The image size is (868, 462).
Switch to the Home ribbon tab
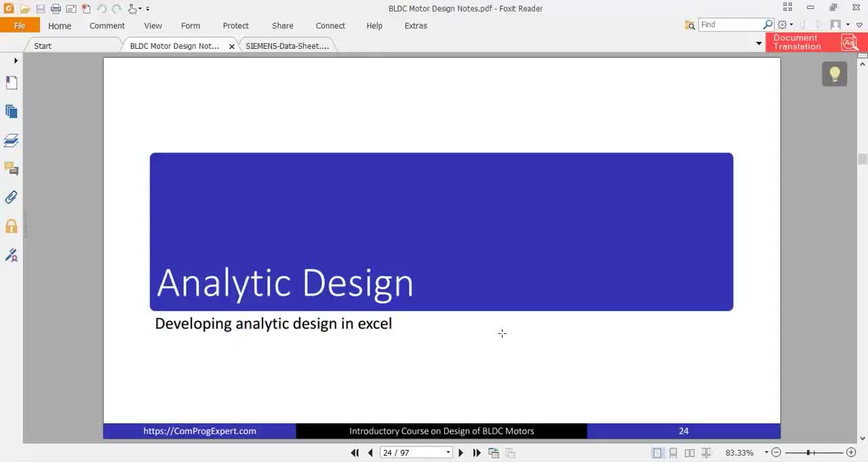[x=60, y=26]
